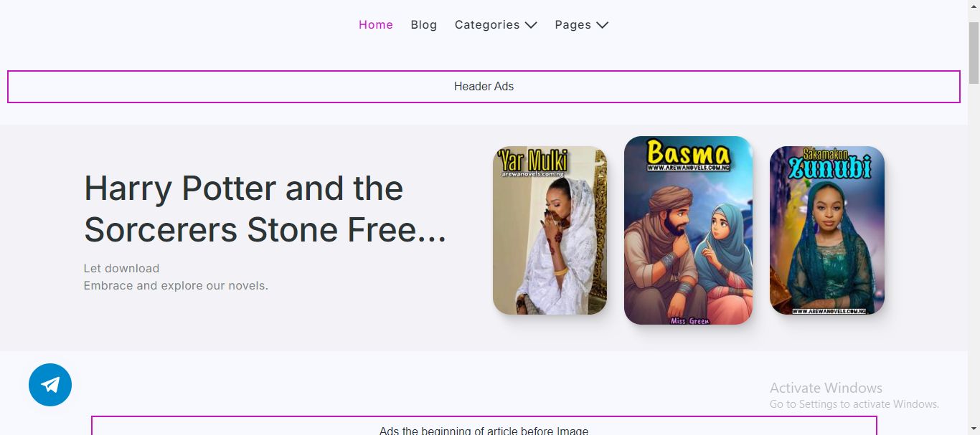Image resolution: width=980 pixels, height=435 pixels.
Task: Click the 'Let download' text line
Action: click(x=121, y=269)
